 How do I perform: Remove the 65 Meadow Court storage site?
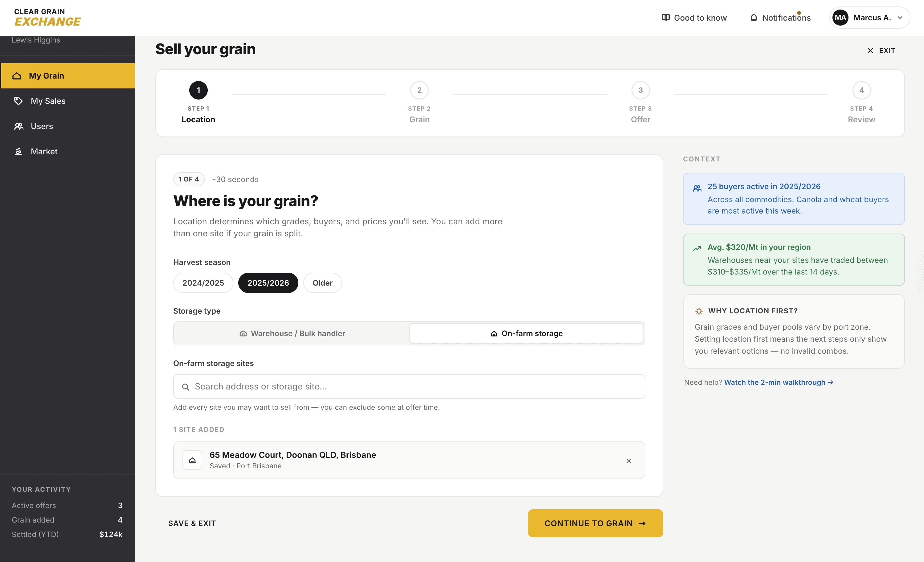point(628,461)
